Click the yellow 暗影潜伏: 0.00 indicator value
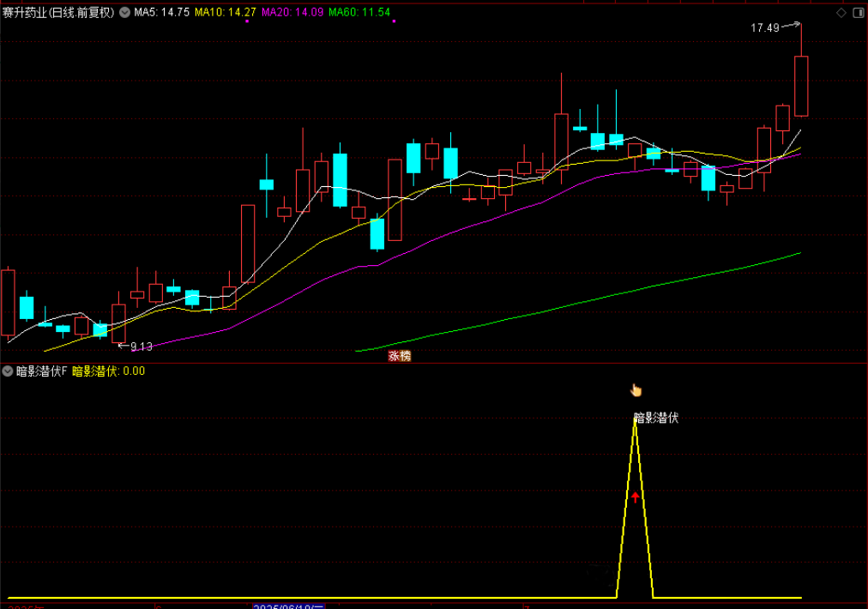This screenshot has height=609, width=868. coord(108,371)
